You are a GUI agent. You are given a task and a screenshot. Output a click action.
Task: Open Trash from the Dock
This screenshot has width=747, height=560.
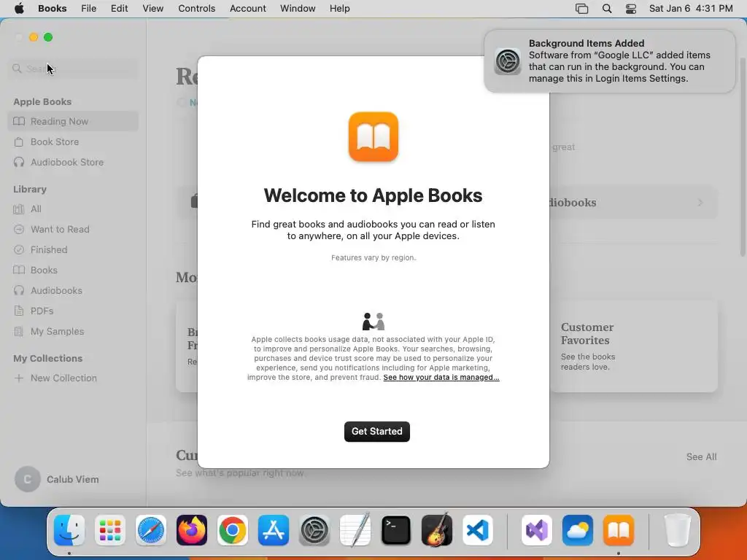677,531
